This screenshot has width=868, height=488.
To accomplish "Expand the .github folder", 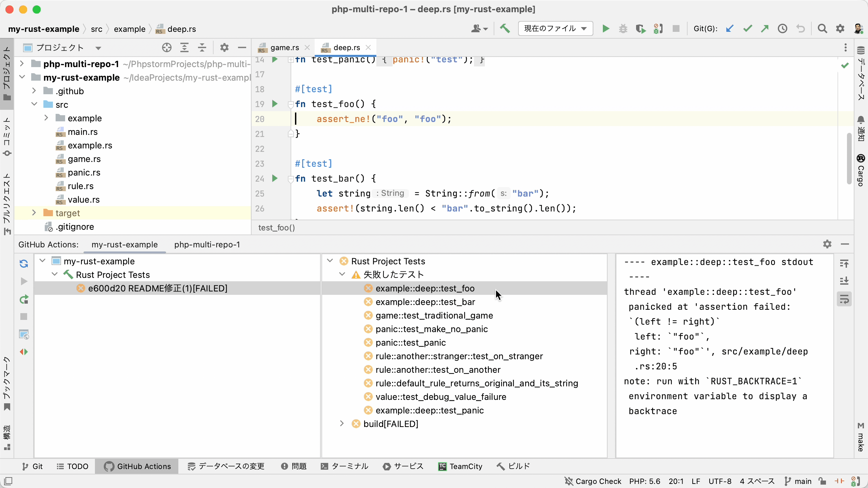I will pos(34,90).
